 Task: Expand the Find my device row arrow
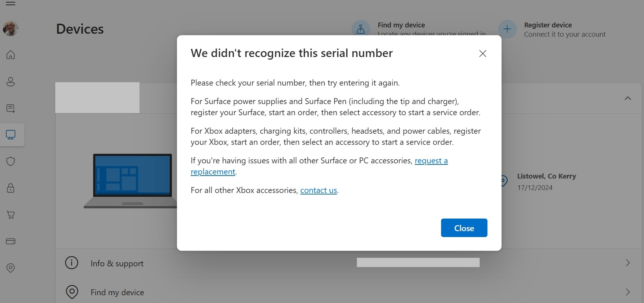pyautogui.click(x=628, y=292)
